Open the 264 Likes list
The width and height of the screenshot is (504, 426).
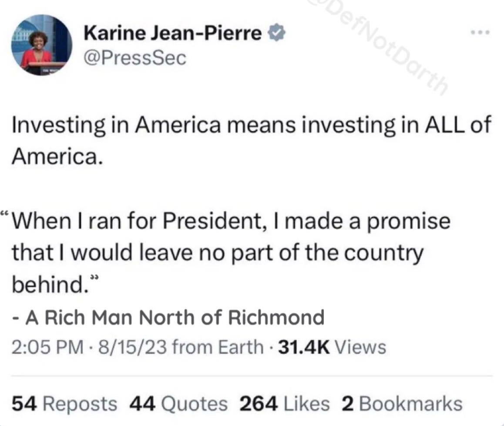285,404
